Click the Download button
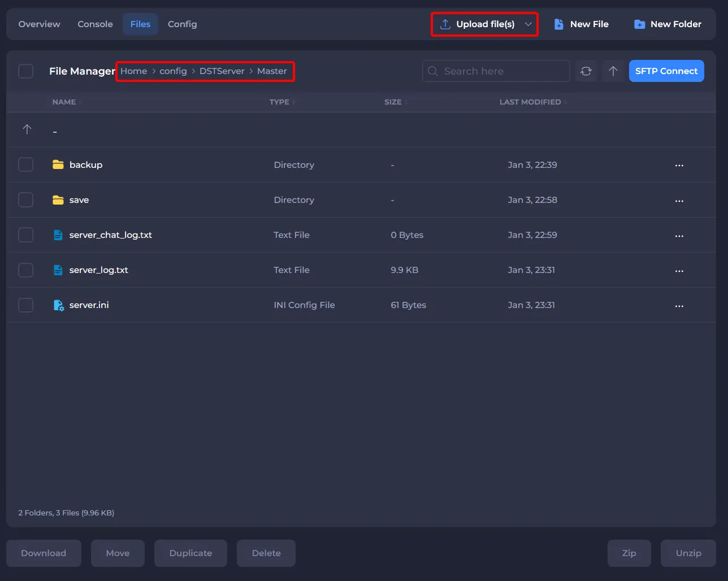728x581 pixels. point(44,553)
